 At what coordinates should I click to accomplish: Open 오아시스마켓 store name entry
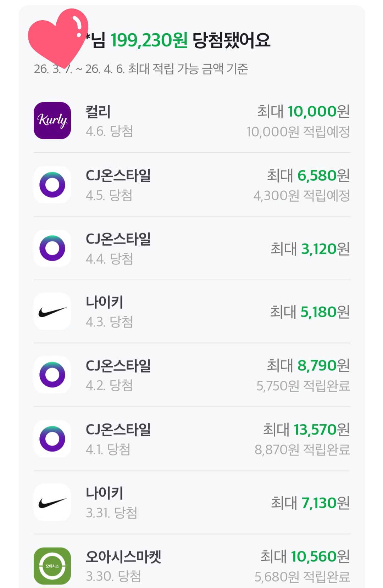click(123, 557)
